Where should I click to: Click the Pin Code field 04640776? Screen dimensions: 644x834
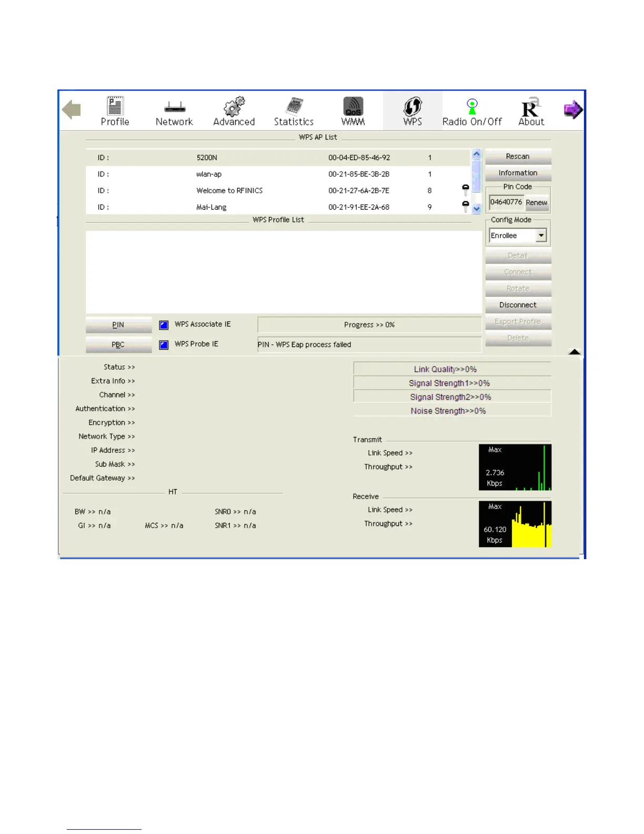(x=506, y=202)
